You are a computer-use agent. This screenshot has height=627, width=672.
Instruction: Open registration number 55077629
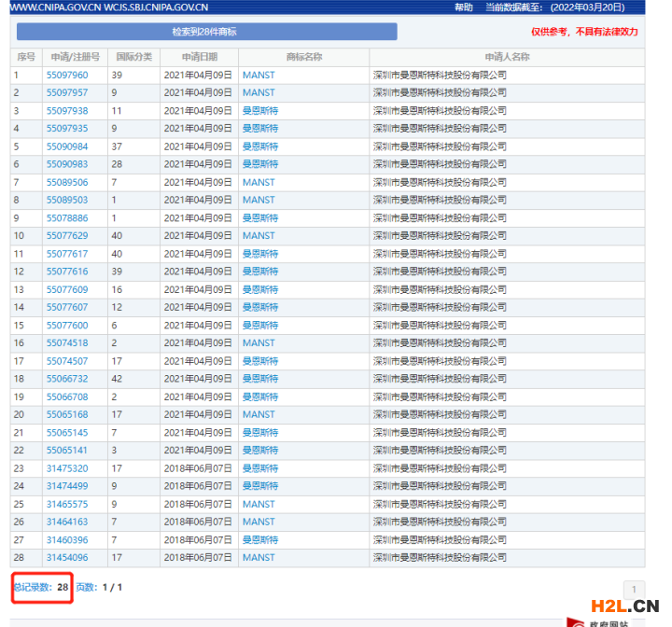coord(67,236)
